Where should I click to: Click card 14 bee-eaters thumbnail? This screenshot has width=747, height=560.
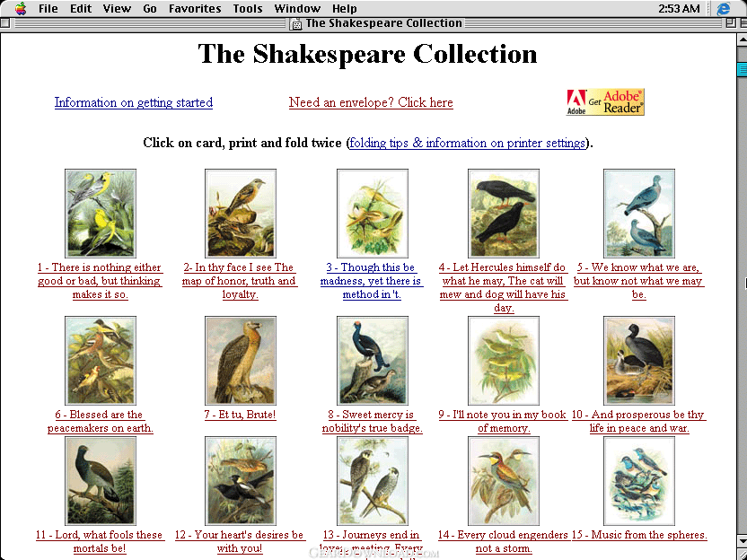tap(504, 481)
